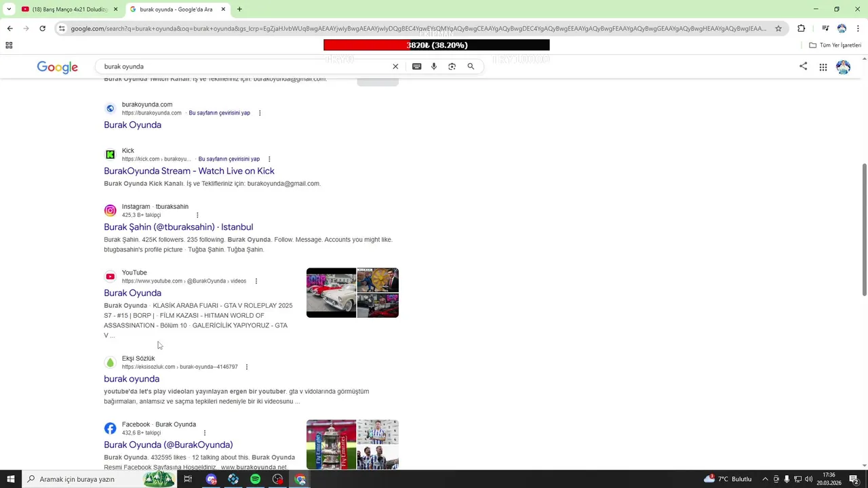The height and width of the screenshot is (488, 868).
Task: Open Task View on the taskbar
Action: 188,479
